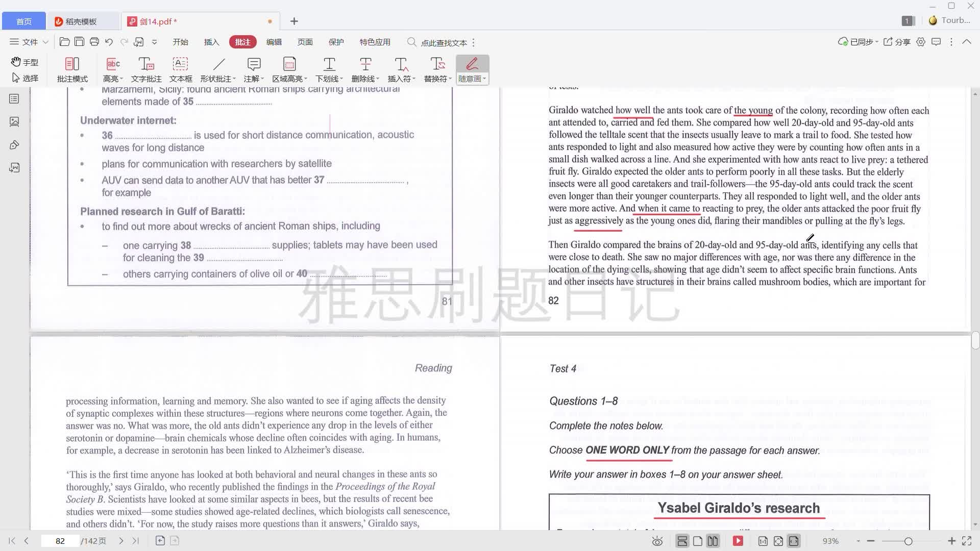The height and width of the screenshot is (551, 980).
Task: Switch to single page view
Action: pyautogui.click(x=698, y=541)
